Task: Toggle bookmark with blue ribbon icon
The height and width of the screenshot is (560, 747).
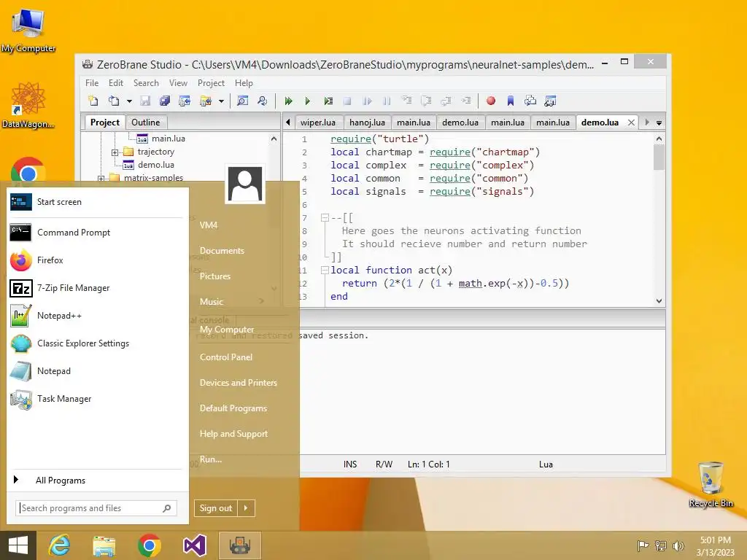Action: (x=510, y=101)
